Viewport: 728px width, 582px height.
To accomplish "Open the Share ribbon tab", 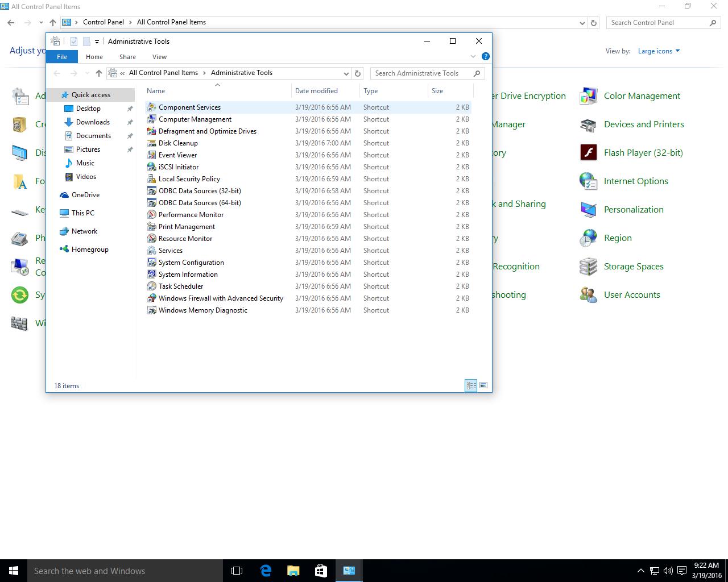I will pyautogui.click(x=127, y=57).
